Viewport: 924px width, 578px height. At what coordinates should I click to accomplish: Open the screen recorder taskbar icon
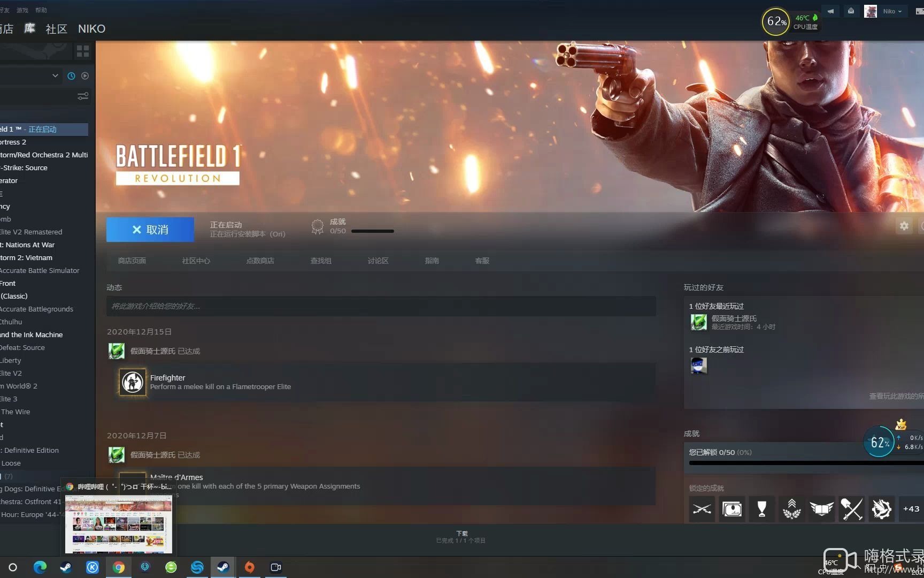pyautogui.click(x=275, y=567)
